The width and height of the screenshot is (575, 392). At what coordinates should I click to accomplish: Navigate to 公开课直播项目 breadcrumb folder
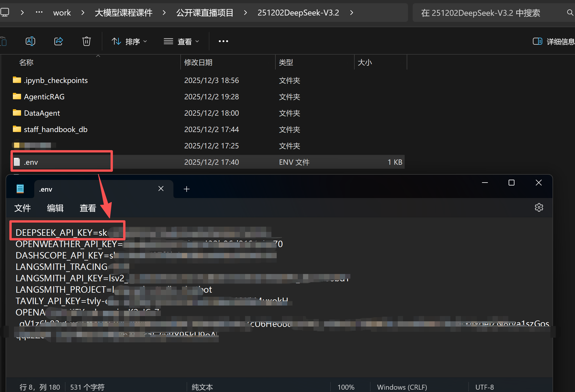(x=205, y=13)
